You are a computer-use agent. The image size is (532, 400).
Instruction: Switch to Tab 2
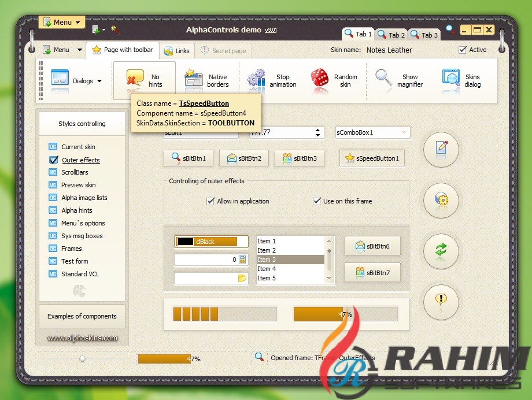pos(391,35)
